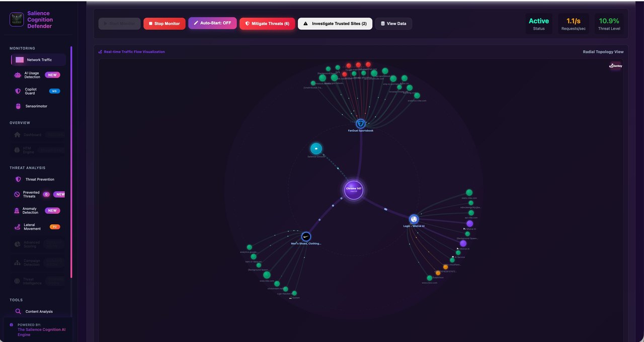644x342 pixels.
Task: Click the disabled Advanced Scoring item
Action: coord(38,244)
